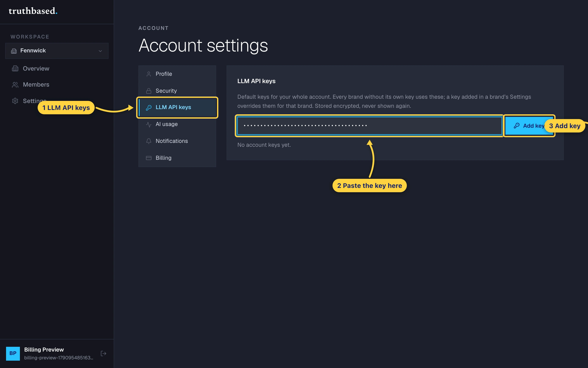Click the billing-preview email text
The image size is (588, 368).
[x=59, y=358]
